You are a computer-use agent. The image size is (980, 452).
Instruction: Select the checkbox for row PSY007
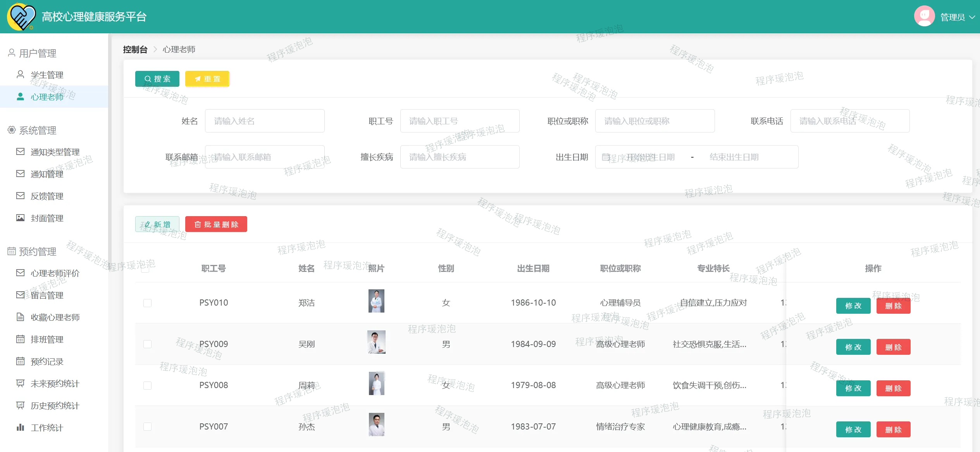click(147, 426)
